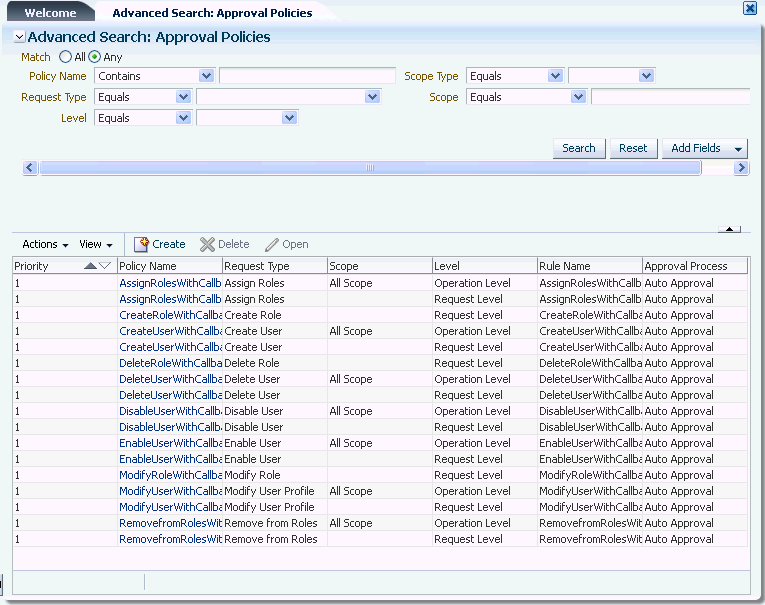The height and width of the screenshot is (605, 765).
Task: Expand the Add Fields dropdown
Action: [739, 149]
